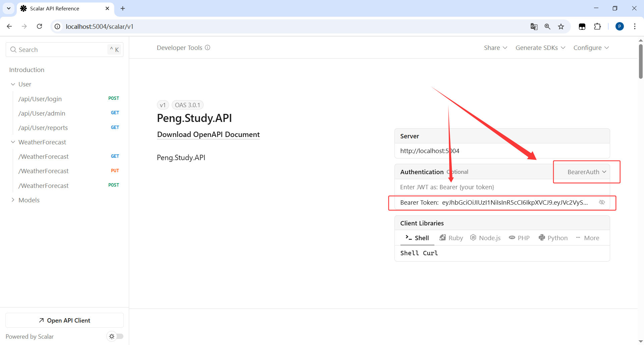This screenshot has width=644, height=345.
Task: Toggle the dark mode switch
Action: tap(115, 336)
